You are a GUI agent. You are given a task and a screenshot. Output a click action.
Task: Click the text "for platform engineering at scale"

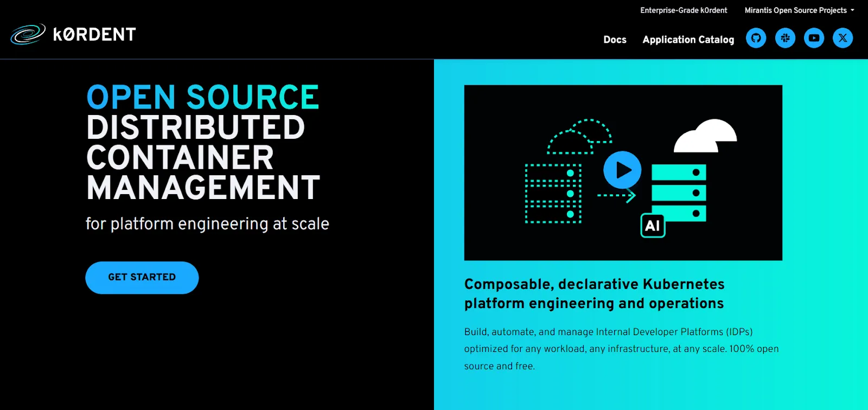pos(207,224)
